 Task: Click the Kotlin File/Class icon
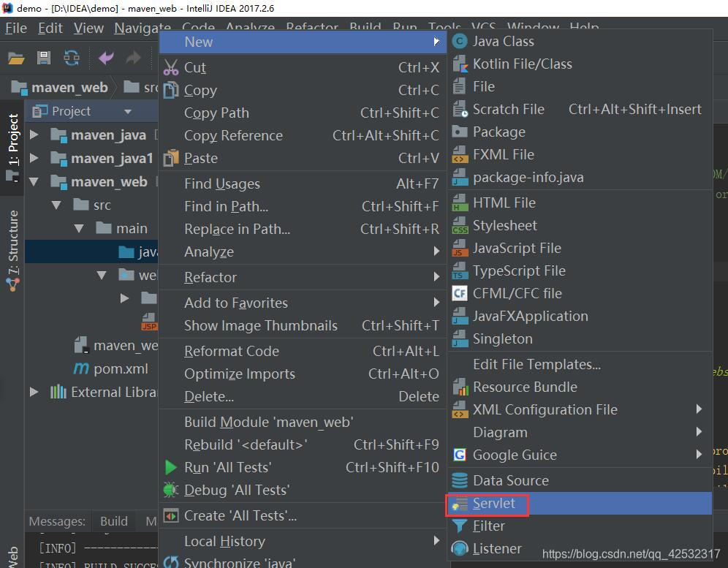[460, 64]
